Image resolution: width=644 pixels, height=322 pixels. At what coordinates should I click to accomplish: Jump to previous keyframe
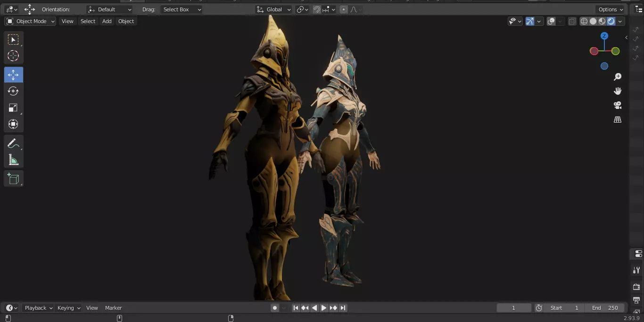click(305, 308)
